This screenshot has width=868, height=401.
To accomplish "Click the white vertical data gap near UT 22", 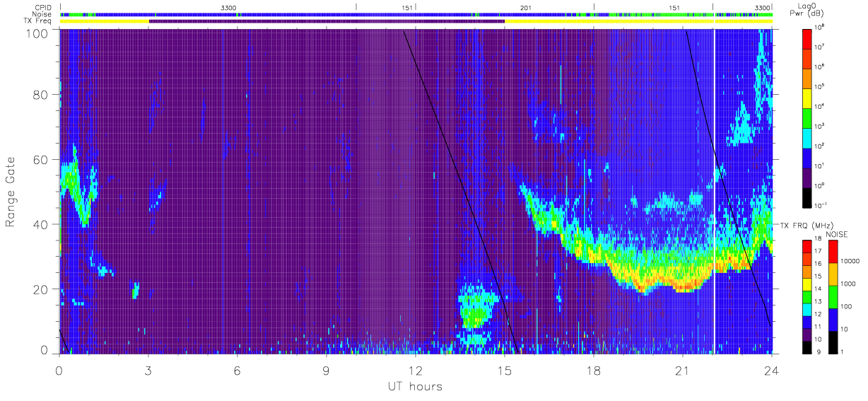I will click(714, 191).
